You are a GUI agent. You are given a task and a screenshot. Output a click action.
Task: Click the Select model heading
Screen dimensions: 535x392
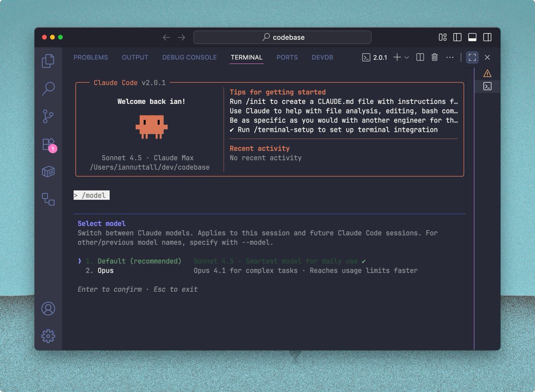(x=102, y=224)
